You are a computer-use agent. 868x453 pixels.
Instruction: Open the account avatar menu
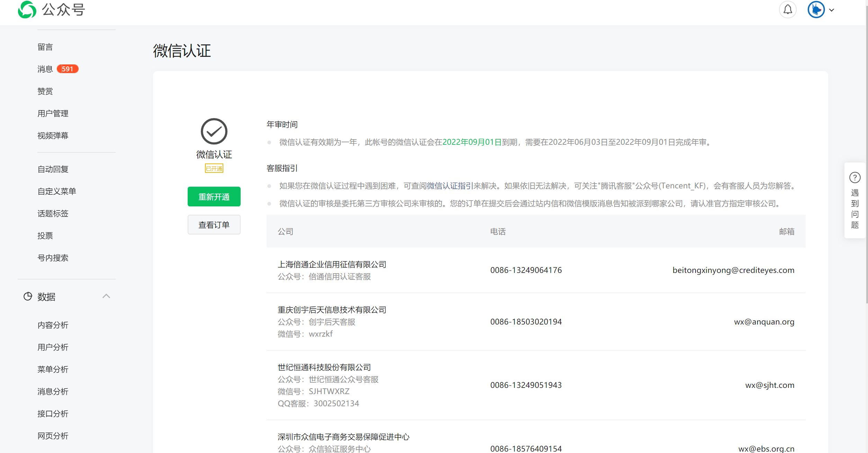pyautogui.click(x=816, y=10)
